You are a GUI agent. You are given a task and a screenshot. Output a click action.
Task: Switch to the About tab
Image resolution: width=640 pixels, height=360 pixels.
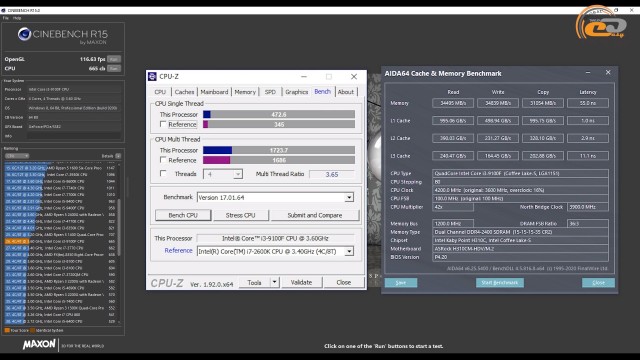tap(346, 92)
